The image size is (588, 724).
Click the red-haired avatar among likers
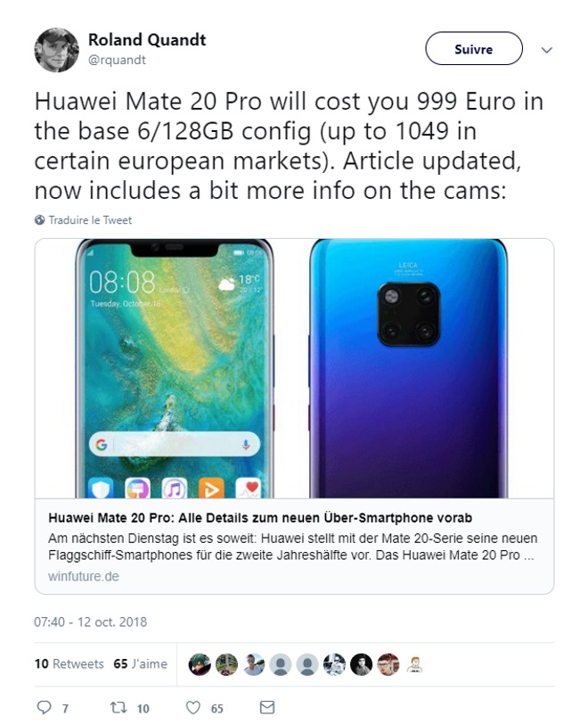coord(388,664)
